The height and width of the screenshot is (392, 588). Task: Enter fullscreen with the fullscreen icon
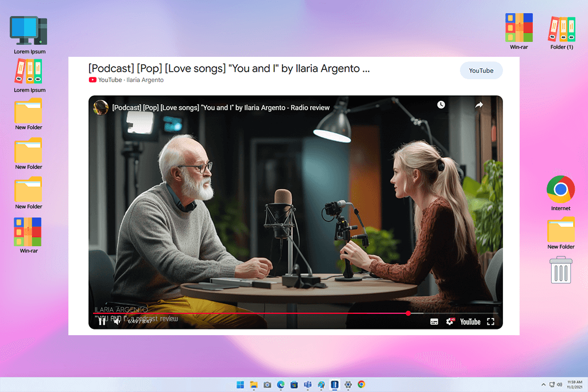[x=490, y=321]
